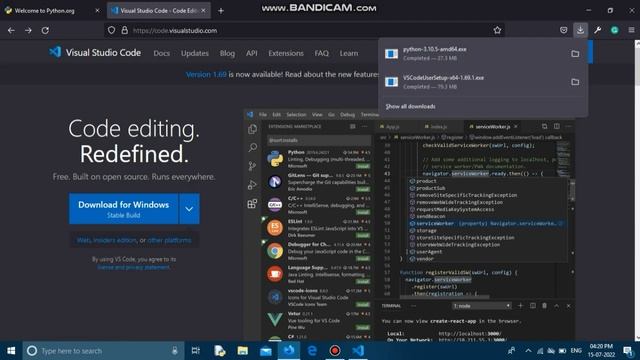The image size is (640, 360).
Task: Close the Welcome to Python.org tab
Action: point(97,11)
